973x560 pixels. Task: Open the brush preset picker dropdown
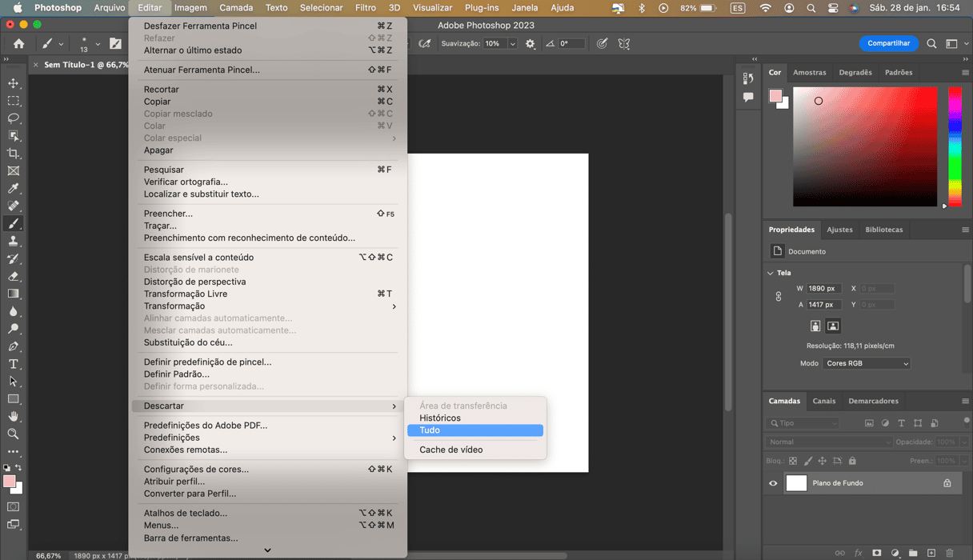(98, 44)
